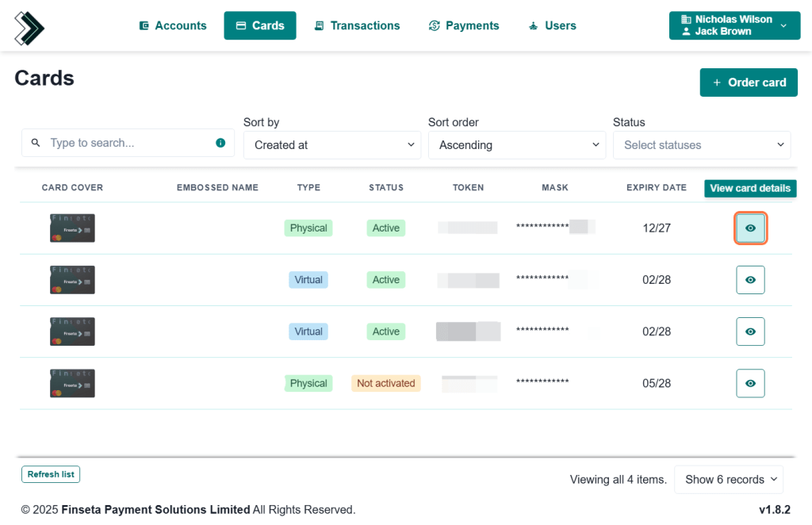This screenshot has width=812, height=525.
Task: Click the card cover thumbnail of Not activated card
Action: (72, 383)
